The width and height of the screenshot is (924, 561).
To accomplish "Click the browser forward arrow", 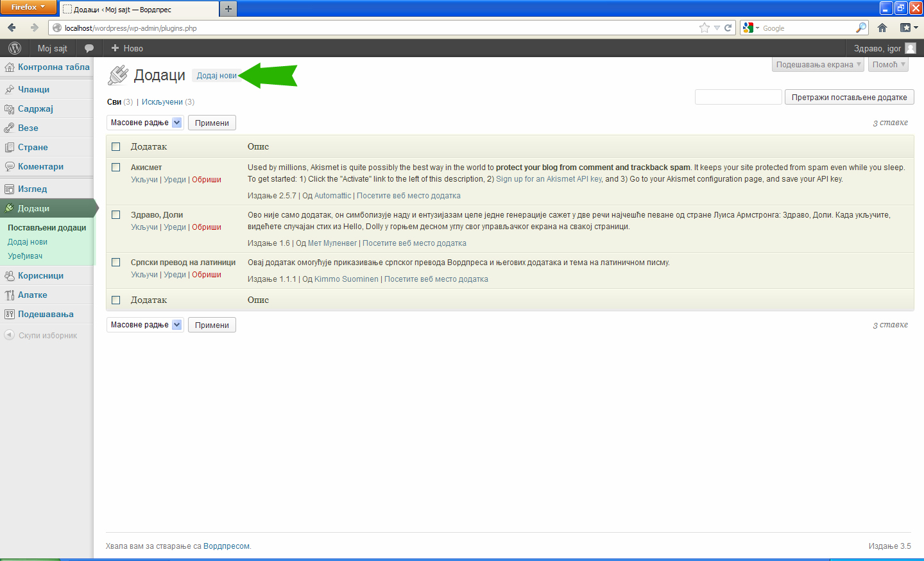I will tap(34, 28).
